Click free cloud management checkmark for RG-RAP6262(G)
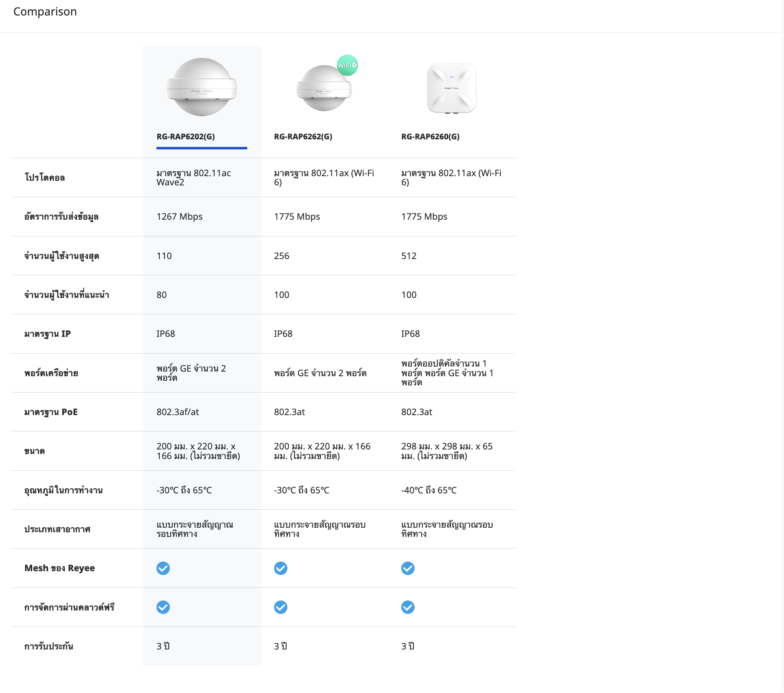The width and height of the screenshot is (784, 693). (281, 607)
